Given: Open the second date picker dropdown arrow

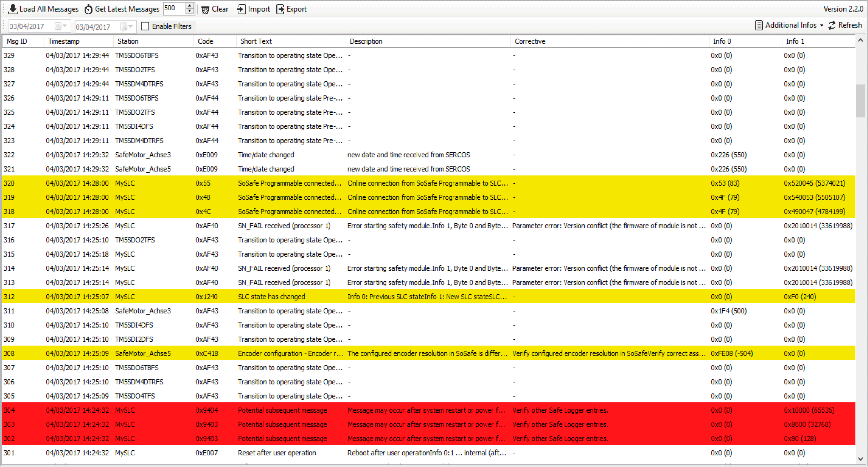Looking at the screenshot, I should 131,26.
